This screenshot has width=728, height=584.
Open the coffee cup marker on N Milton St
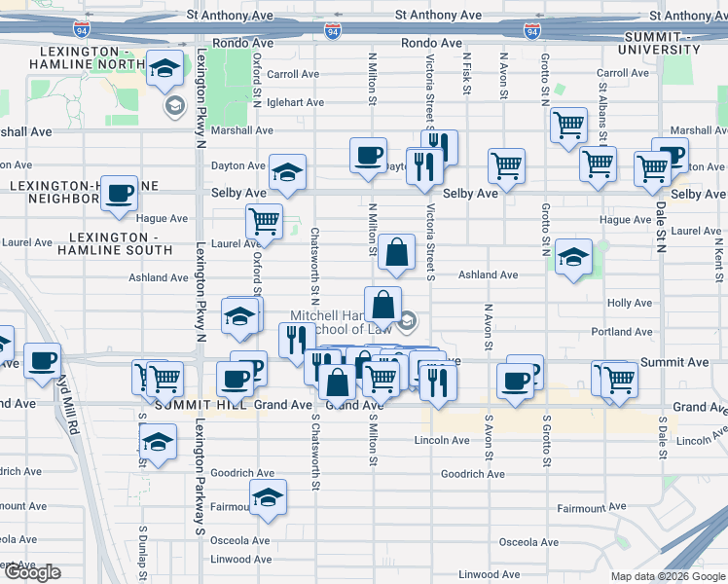368,158
